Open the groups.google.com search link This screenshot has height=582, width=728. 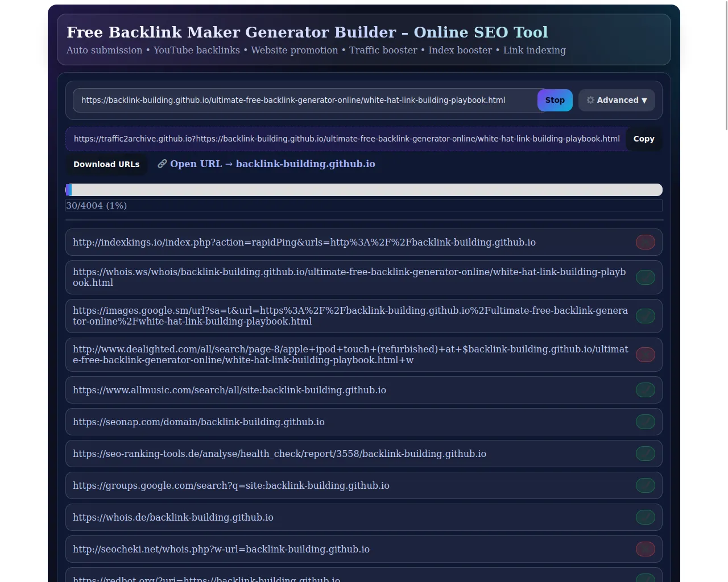[x=231, y=485]
